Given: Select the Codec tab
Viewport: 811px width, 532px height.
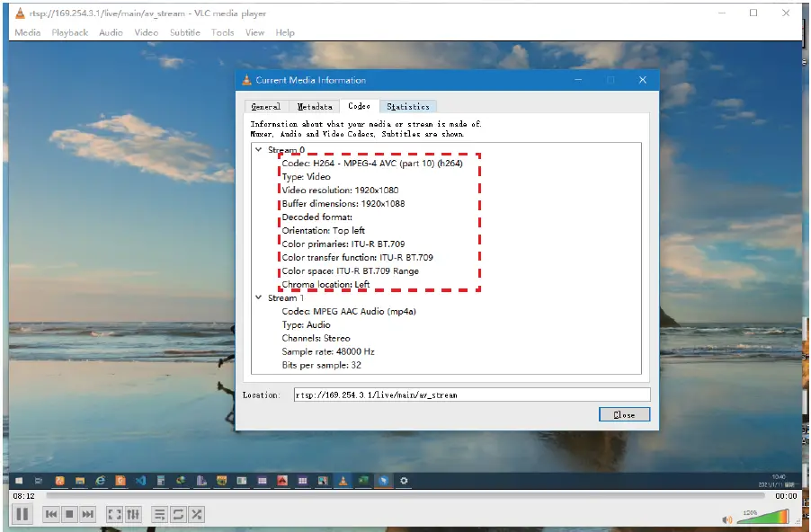Looking at the screenshot, I should tap(359, 106).
